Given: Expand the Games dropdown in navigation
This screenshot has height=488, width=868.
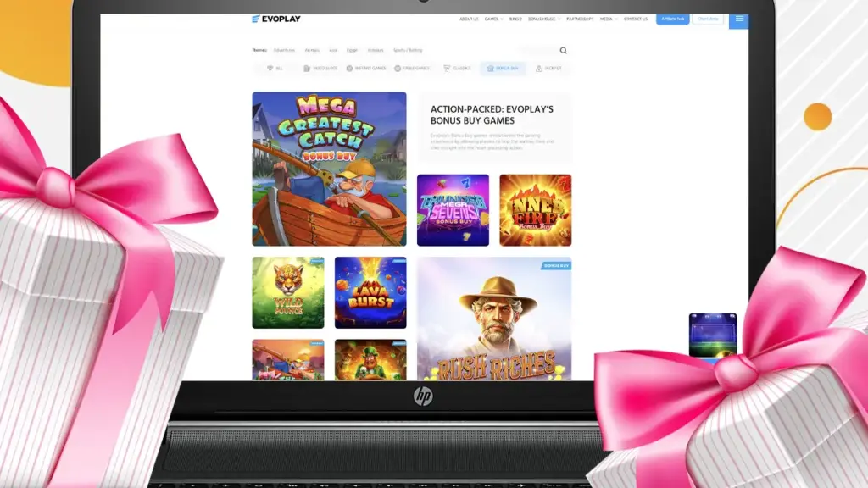Looking at the screenshot, I should (492, 19).
